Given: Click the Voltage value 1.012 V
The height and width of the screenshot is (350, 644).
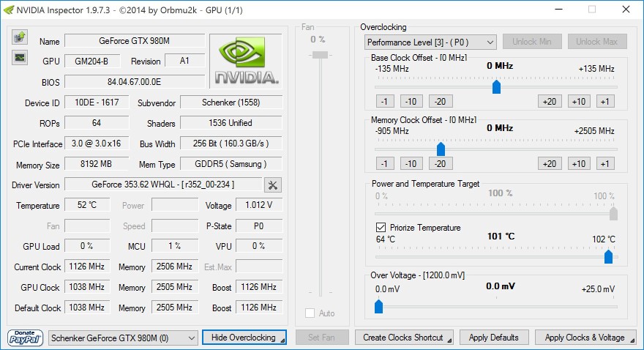Looking at the screenshot, I should pyautogui.click(x=259, y=205).
